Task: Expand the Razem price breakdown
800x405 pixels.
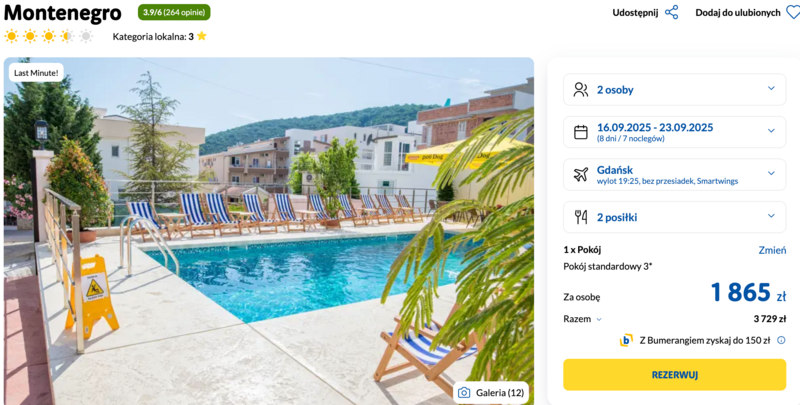Action: click(x=583, y=319)
